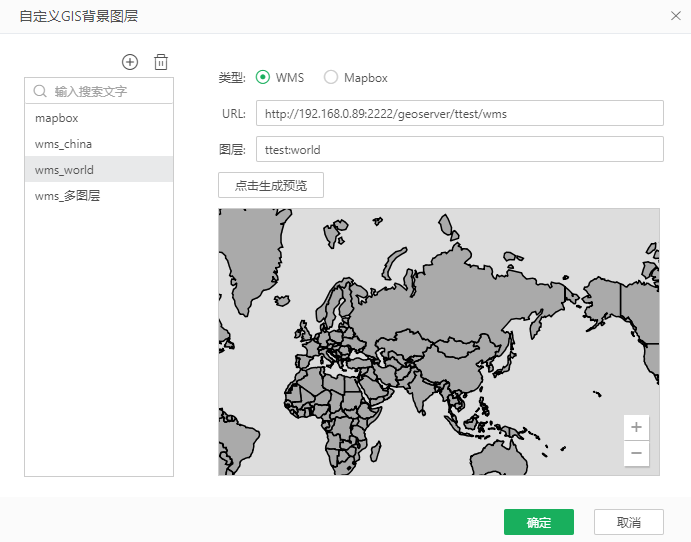Zoom in on the map preview

(636, 427)
